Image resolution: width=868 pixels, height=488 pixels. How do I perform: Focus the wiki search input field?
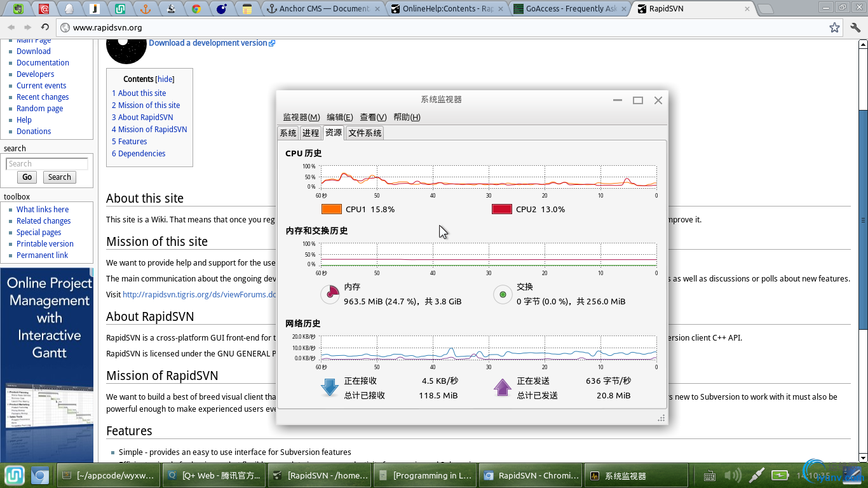(47, 164)
